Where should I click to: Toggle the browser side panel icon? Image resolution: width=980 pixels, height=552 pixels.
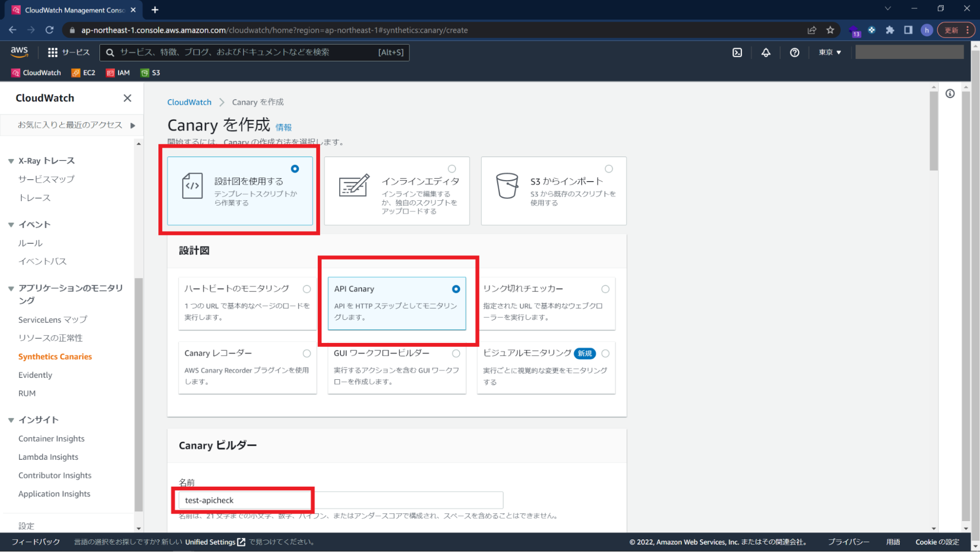click(908, 30)
